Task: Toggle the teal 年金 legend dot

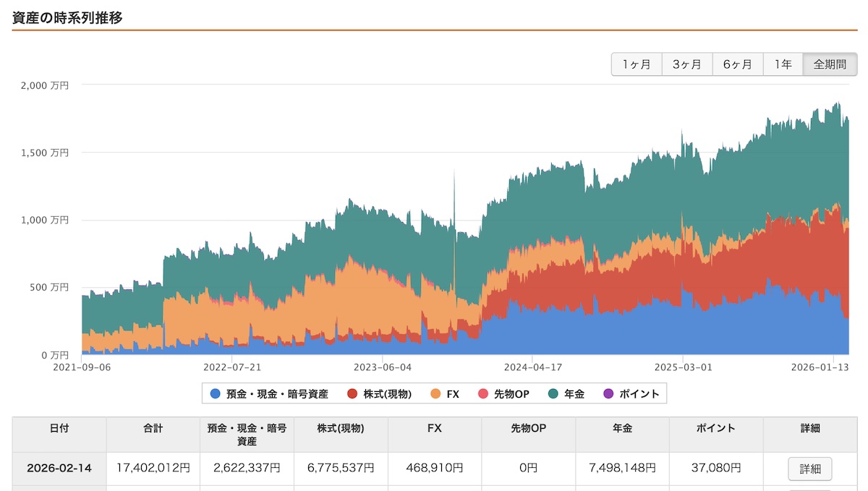Action: click(553, 394)
